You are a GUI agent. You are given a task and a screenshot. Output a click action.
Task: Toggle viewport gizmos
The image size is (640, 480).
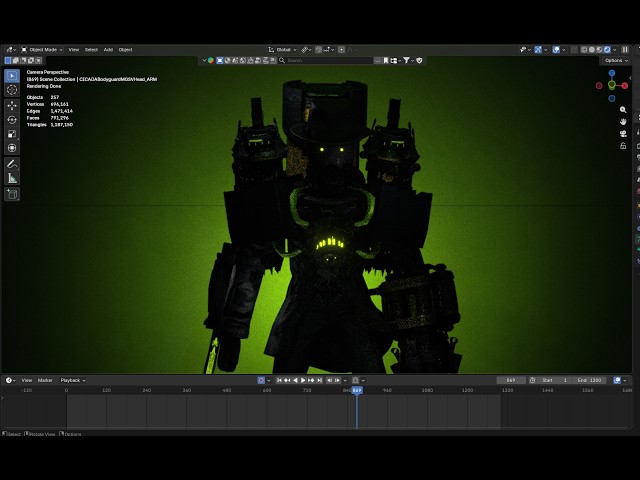(x=538, y=50)
